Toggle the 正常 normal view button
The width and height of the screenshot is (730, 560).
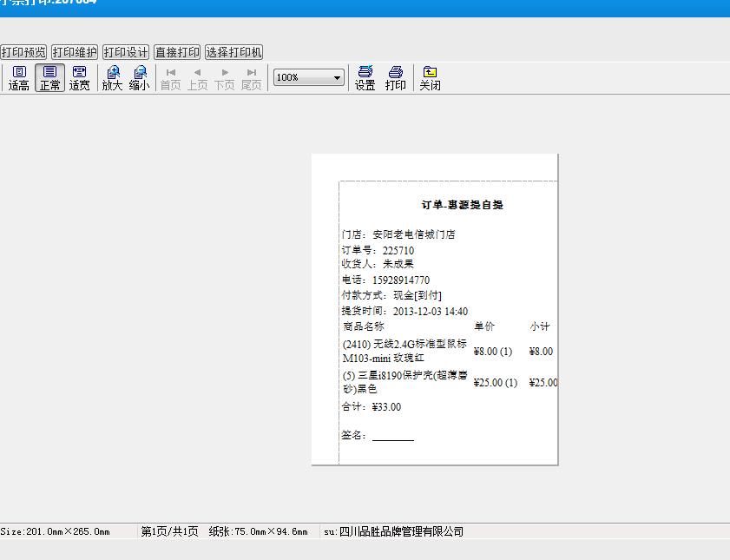pyautogui.click(x=49, y=77)
